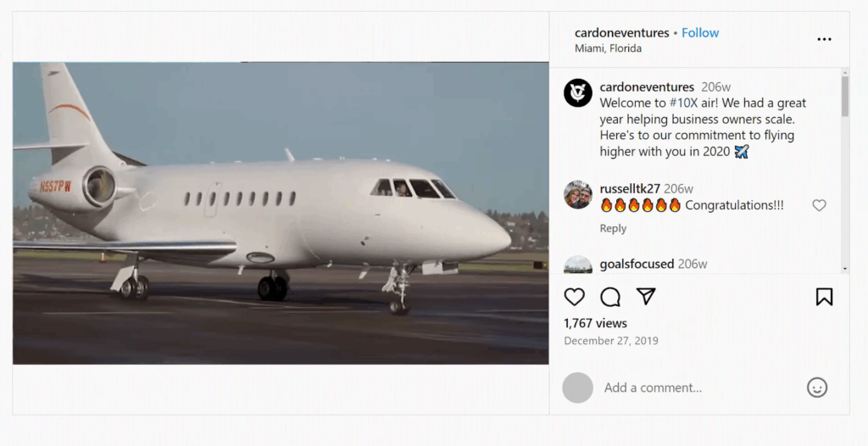Viewport: 868px width, 446px height.
Task: Open emoji picker smiley icon
Action: pos(816,387)
